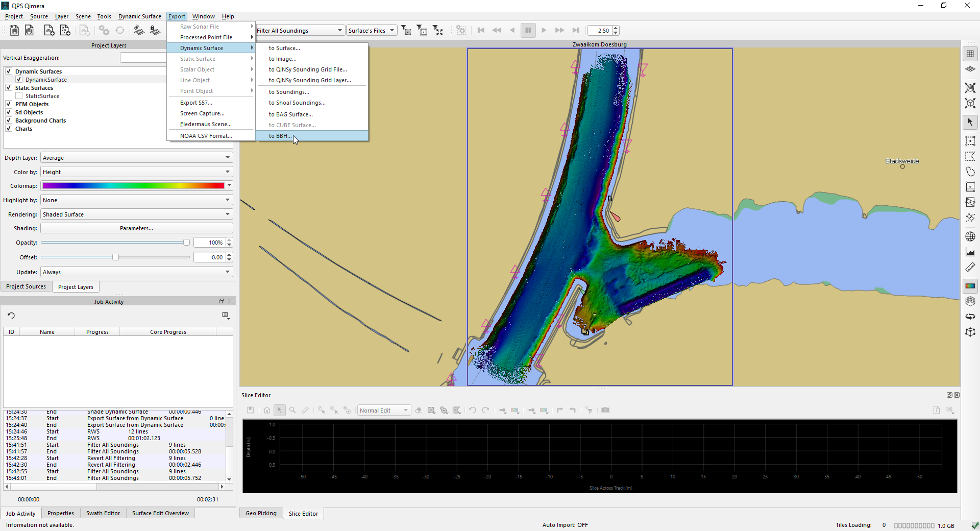The height and width of the screenshot is (531, 980).
Task: Click the Shading Parameters button
Action: (136, 228)
